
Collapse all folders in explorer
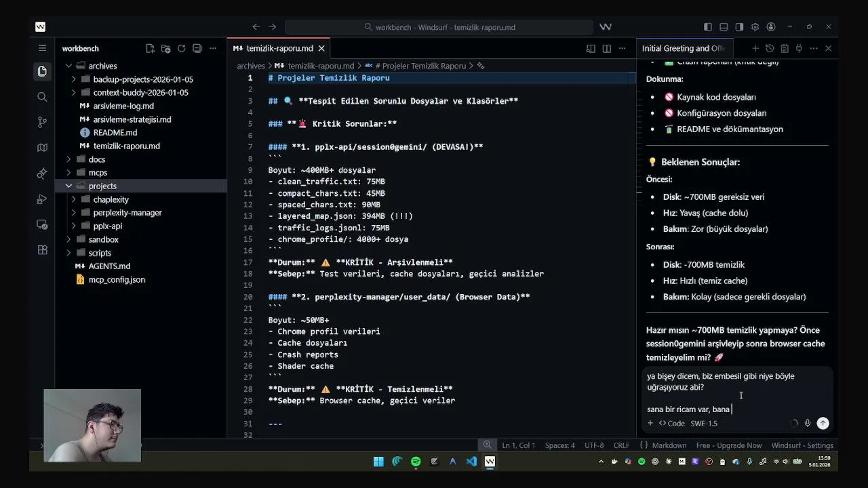(x=197, y=48)
